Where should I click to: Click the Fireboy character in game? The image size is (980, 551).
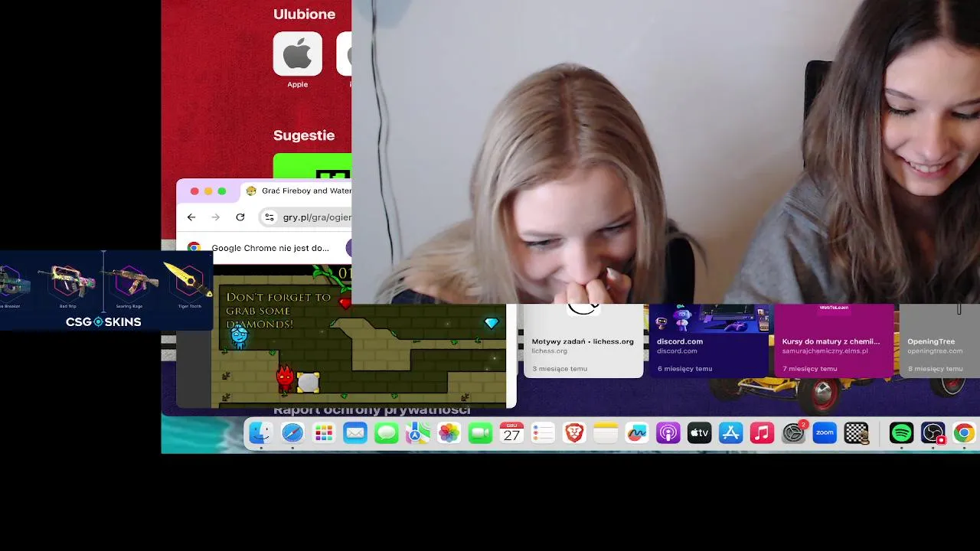point(285,379)
